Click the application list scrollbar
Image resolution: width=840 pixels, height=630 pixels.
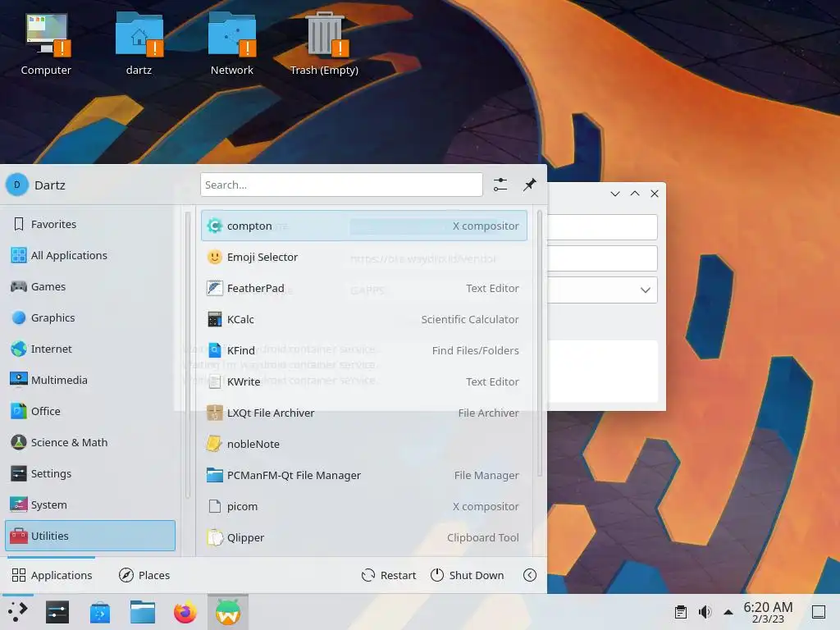540,344
